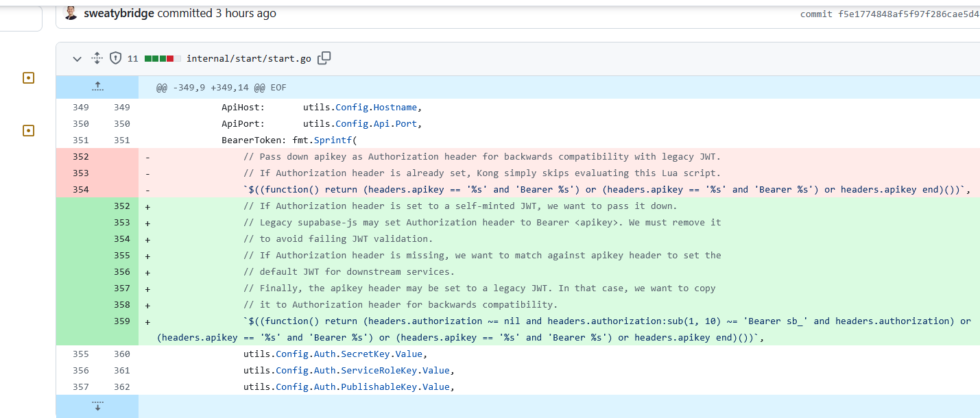Select added line number 355
The height and width of the screenshot is (418, 980).
point(121,255)
